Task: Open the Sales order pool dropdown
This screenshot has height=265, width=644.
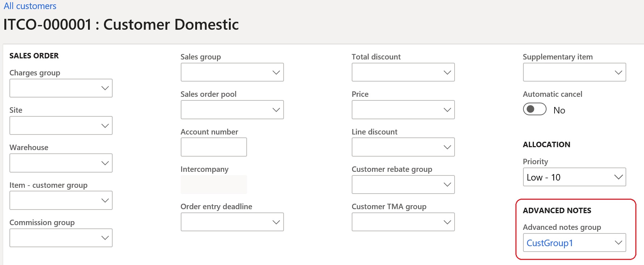Action: tap(276, 109)
